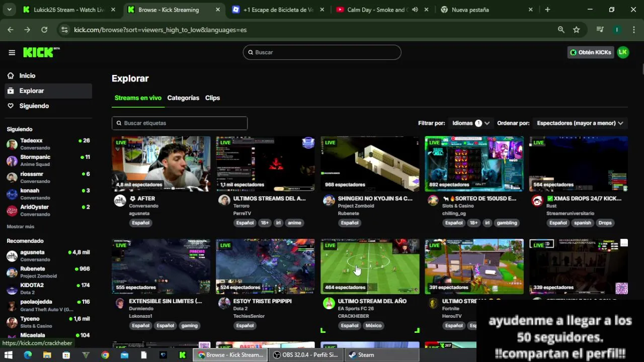Switch to Steam taskbar window
The width and height of the screenshot is (644, 362).
click(382, 355)
